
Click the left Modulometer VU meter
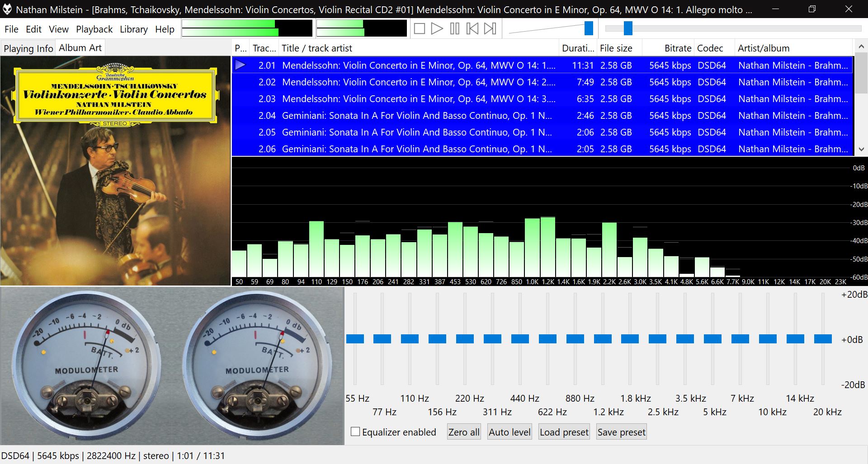tap(86, 365)
